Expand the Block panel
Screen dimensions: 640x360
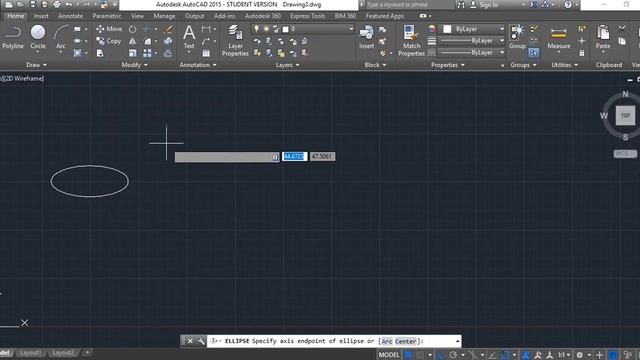pos(375,65)
